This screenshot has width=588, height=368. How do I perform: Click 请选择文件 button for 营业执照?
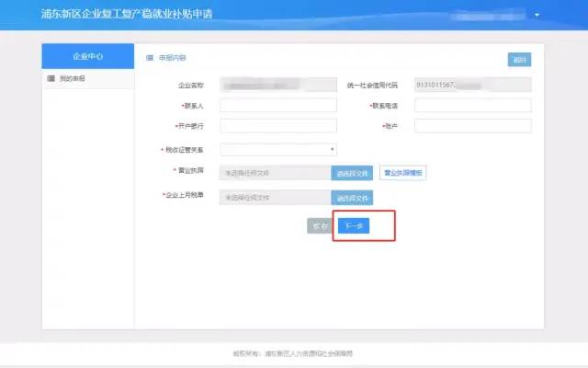352,172
